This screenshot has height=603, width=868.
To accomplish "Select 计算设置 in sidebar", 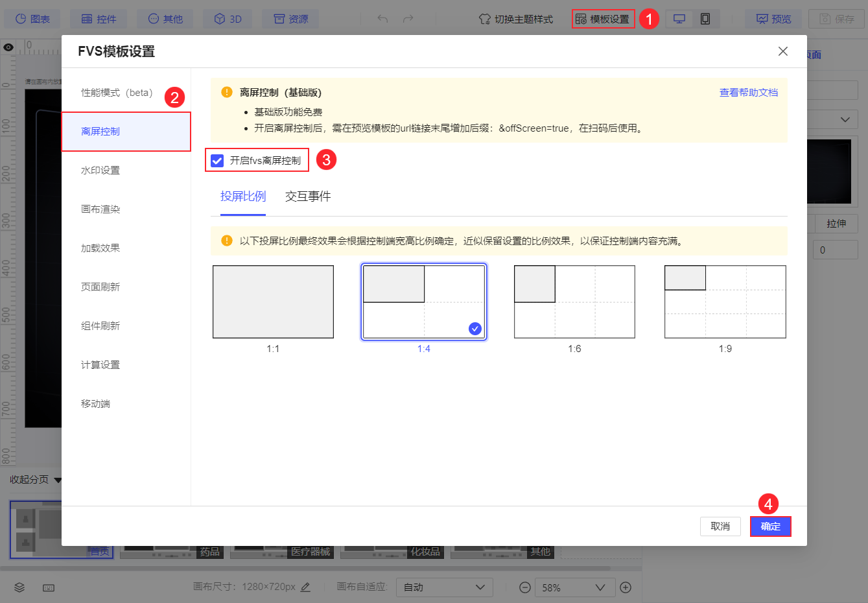I will coord(126,365).
